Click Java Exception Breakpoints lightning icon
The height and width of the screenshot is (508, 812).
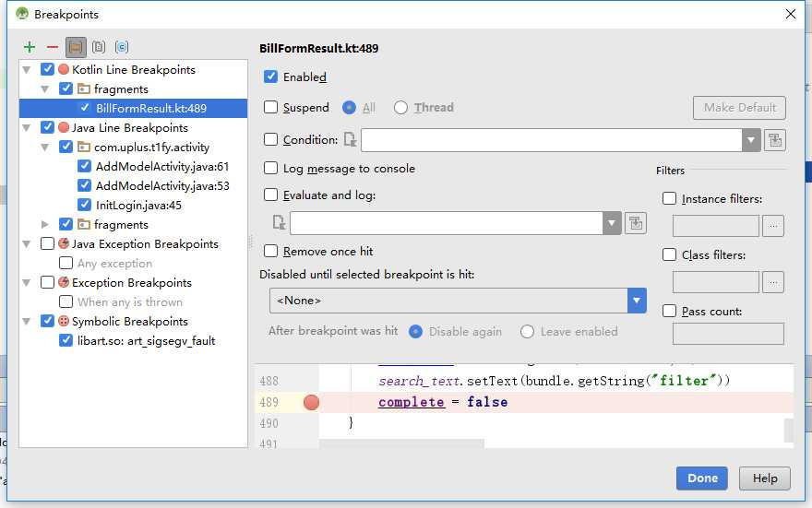64,243
